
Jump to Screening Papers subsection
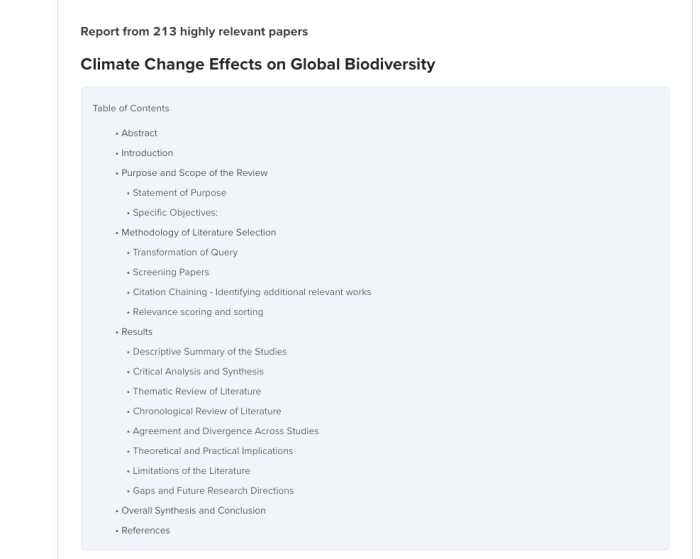pyautogui.click(x=171, y=272)
